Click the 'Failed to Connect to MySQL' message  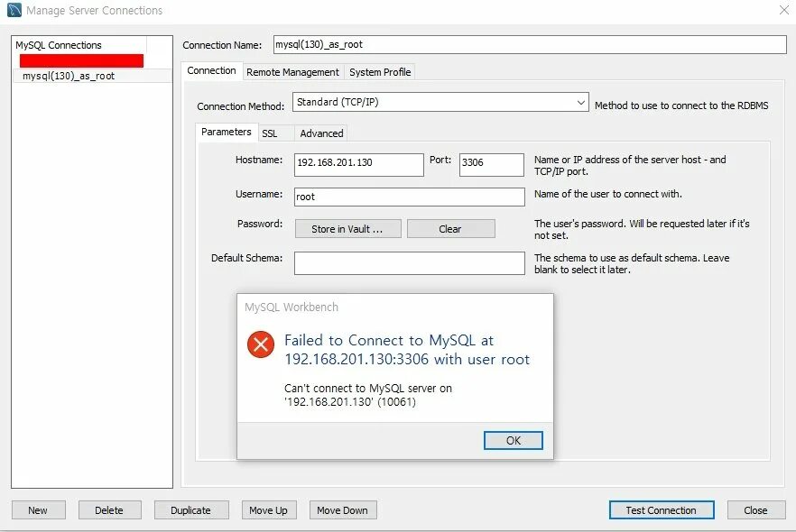(407, 350)
